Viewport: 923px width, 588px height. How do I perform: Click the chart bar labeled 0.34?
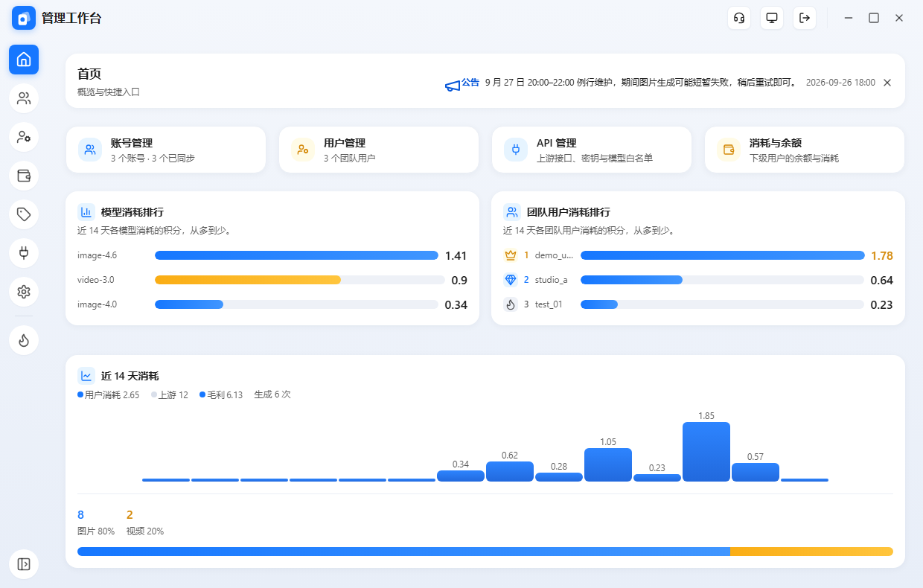461,476
